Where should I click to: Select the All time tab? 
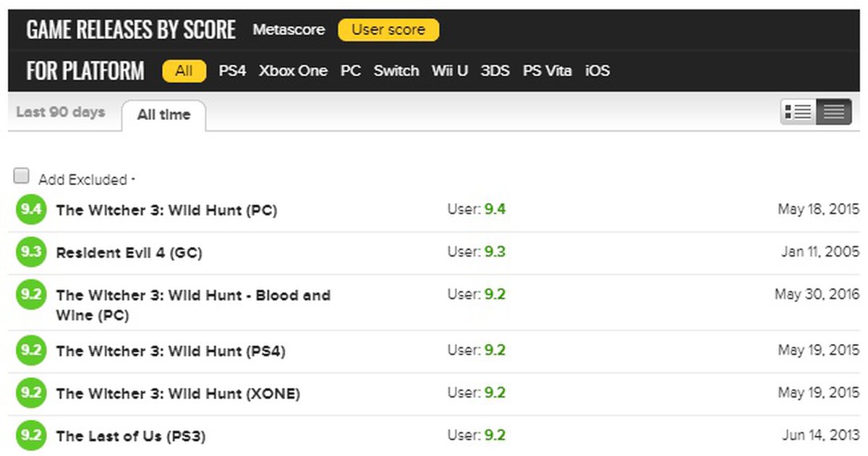pos(163,115)
